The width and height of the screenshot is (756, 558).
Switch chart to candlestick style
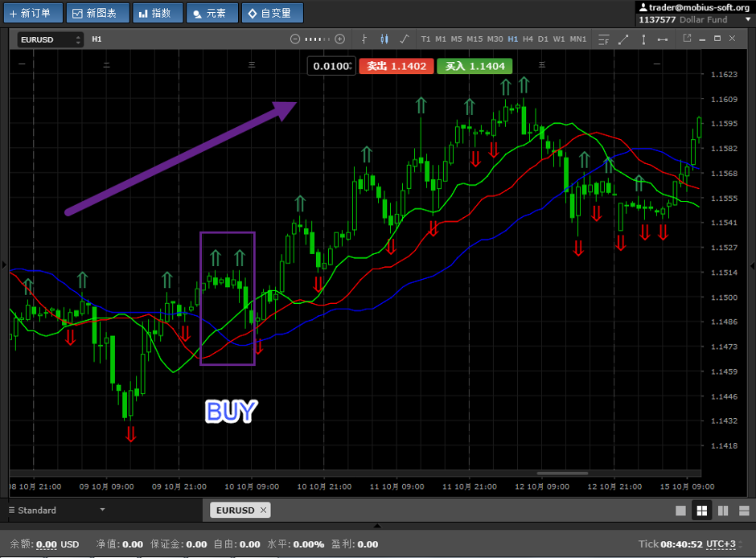click(384, 39)
